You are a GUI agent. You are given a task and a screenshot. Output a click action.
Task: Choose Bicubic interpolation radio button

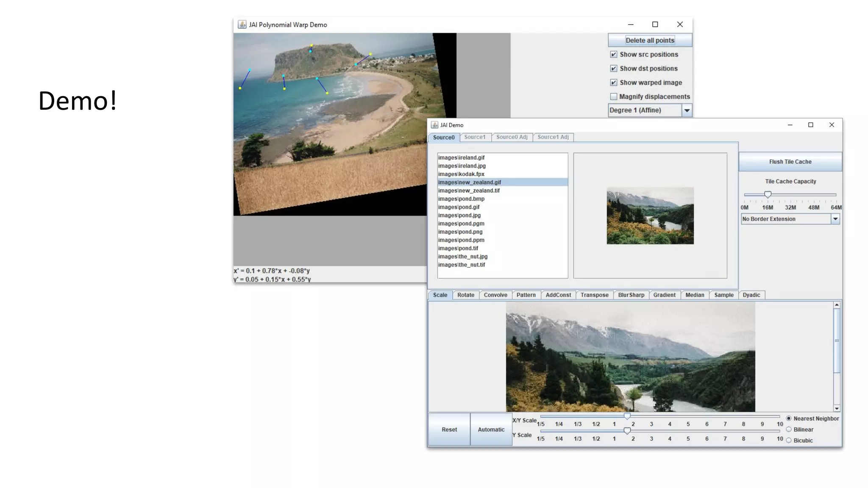(789, 441)
